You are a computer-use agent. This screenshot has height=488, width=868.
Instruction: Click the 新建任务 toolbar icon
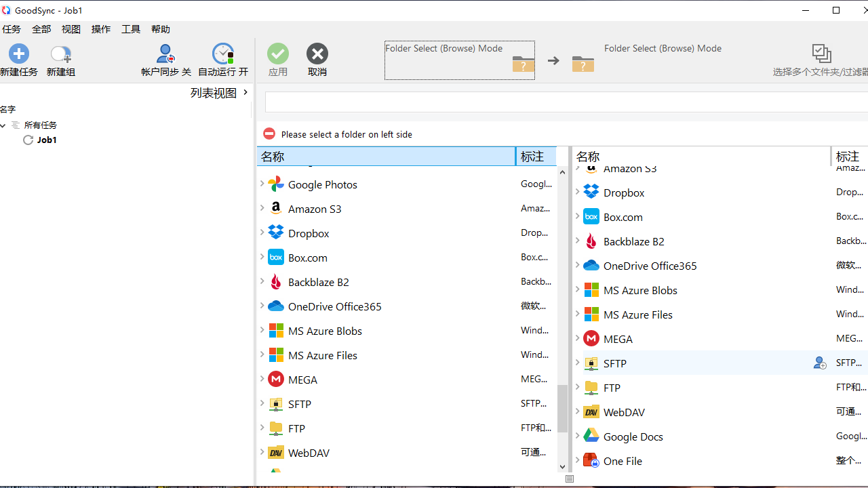point(18,54)
